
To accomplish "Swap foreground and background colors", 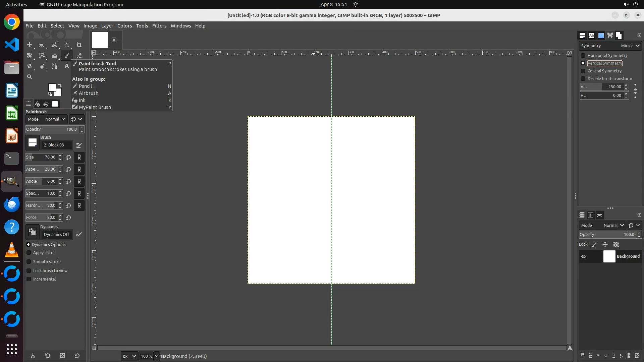I will (60, 85).
